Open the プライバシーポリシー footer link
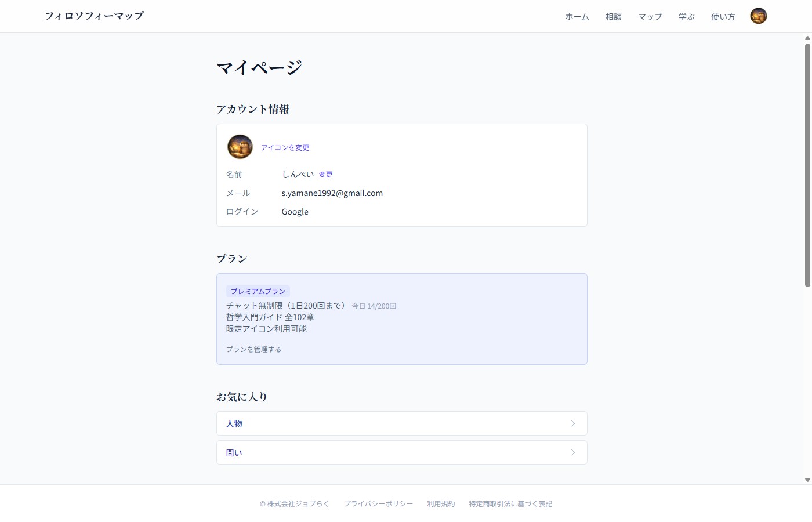This screenshot has height=522, width=812. pos(378,503)
